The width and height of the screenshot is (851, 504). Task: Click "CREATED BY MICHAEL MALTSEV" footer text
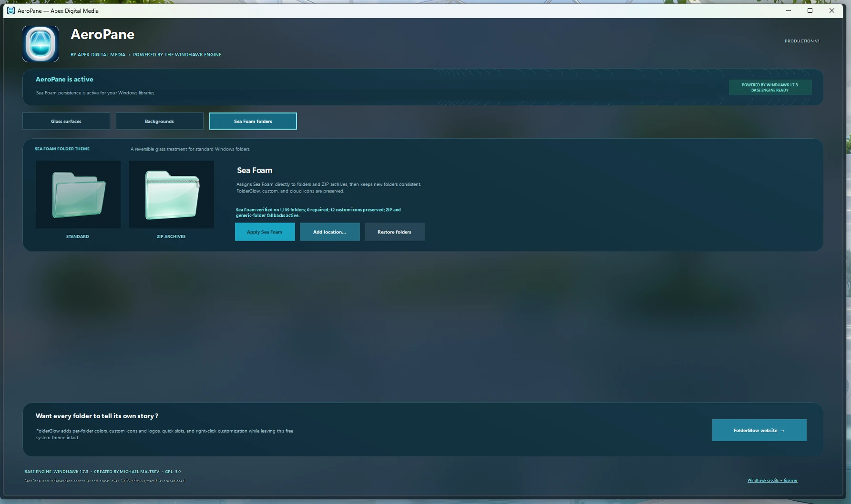click(x=126, y=472)
